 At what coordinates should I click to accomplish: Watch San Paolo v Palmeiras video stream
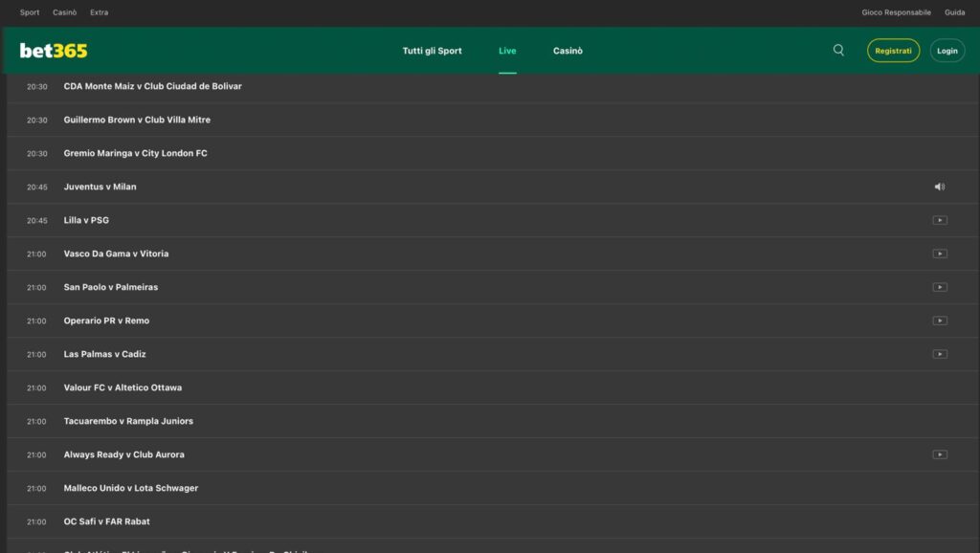[940, 288]
